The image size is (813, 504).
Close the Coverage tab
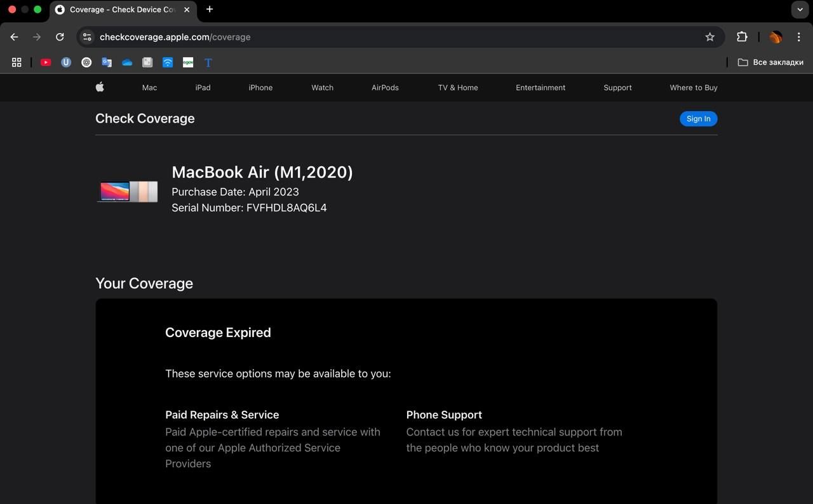click(187, 10)
